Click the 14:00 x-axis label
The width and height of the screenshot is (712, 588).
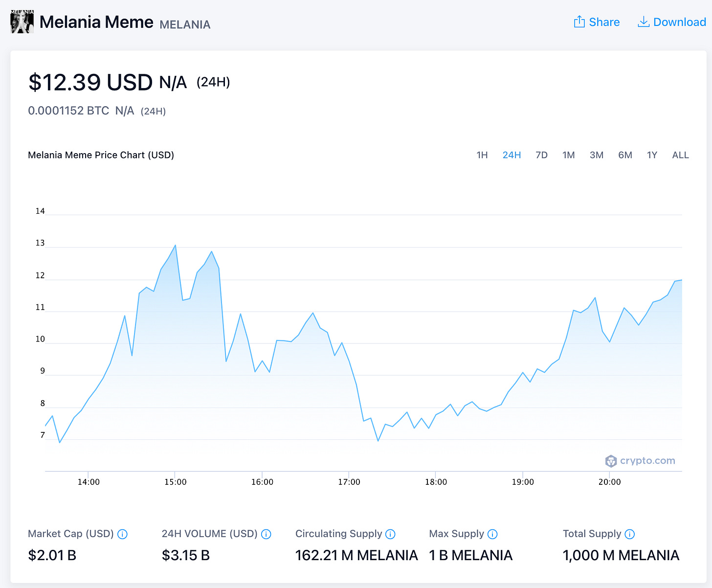pyautogui.click(x=89, y=482)
